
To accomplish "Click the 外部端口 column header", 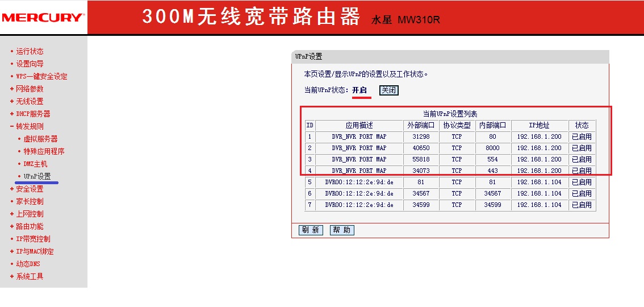I will [421, 125].
